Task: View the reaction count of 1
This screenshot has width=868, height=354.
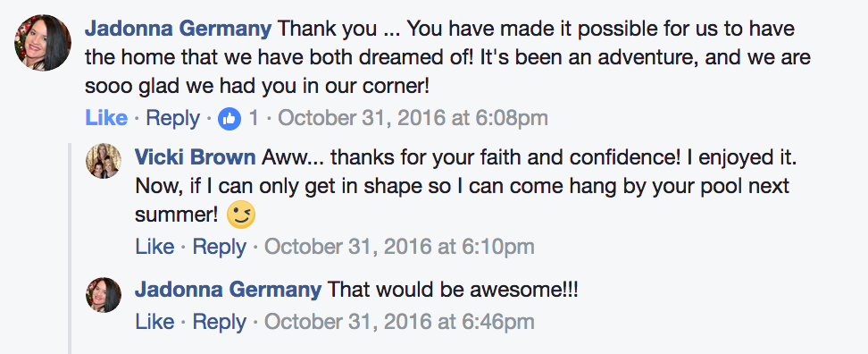Action: click(x=253, y=118)
